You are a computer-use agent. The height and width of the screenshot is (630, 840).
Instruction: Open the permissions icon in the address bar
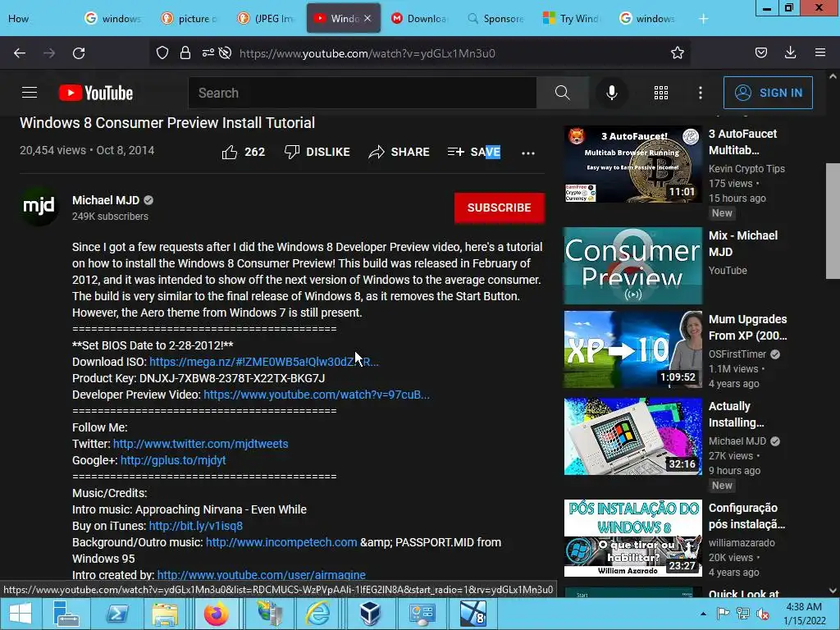tap(208, 52)
